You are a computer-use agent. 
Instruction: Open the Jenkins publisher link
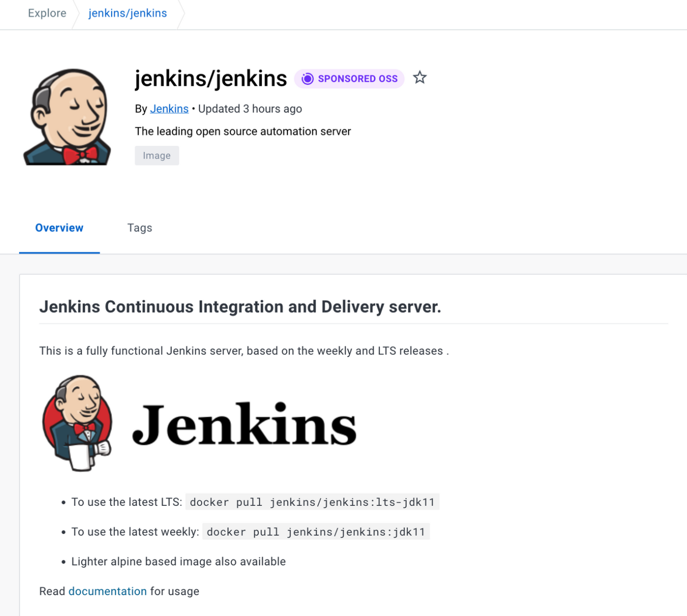169,109
